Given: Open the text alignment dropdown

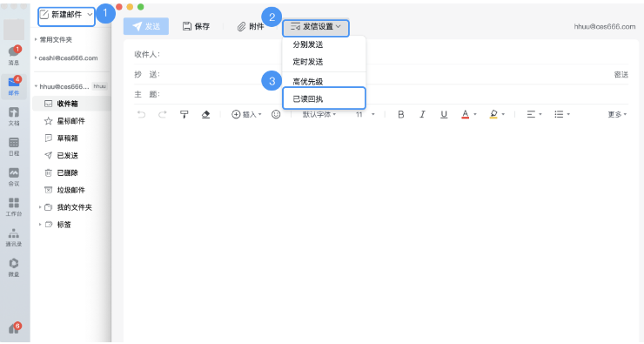Looking at the screenshot, I should point(534,114).
